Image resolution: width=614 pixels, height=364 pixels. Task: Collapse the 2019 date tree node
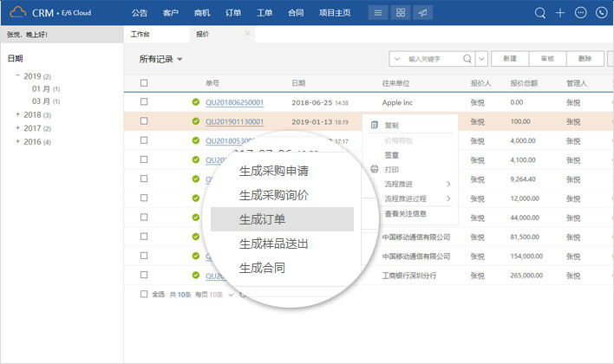click(18, 76)
